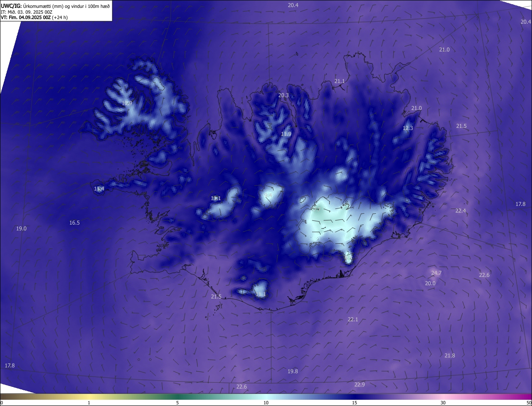Click the map value 22.1

click(x=353, y=320)
